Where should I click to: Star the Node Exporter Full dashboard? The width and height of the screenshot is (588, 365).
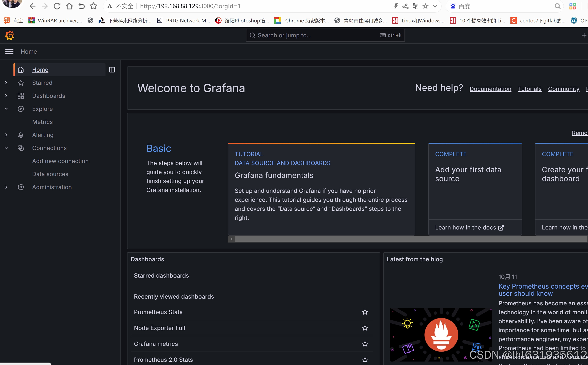(x=365, y=328)
